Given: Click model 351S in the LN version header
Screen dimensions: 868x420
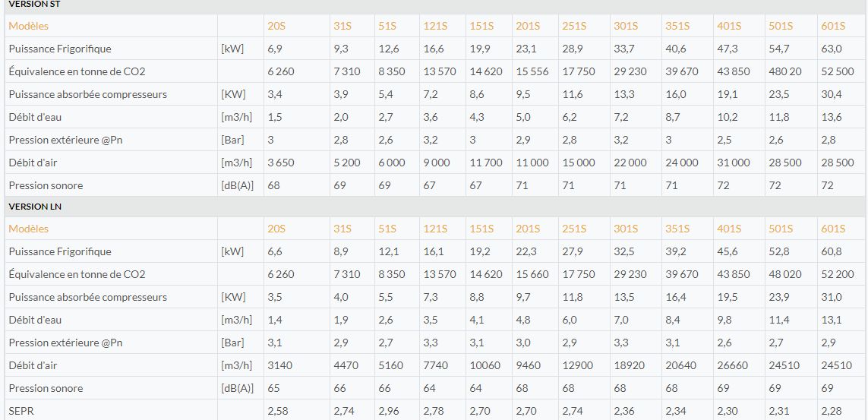Looking at the screenshot, I should [x=677, y=229].
